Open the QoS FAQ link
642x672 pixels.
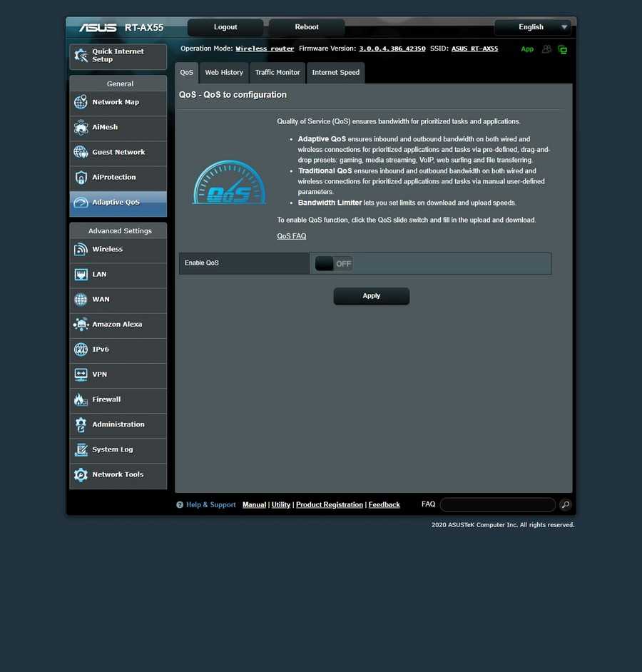pos(291,236)
